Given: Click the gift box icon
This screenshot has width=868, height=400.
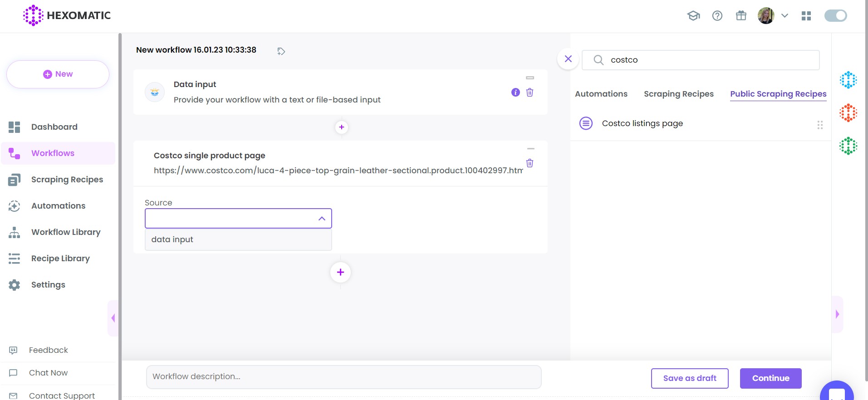Looking at the screenshot, I should pos(741,16).
